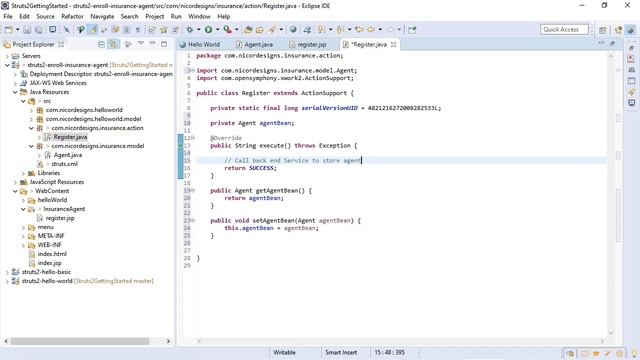Click the Run Last Tool icon
The width and height of the screenshot is (640, 360).
pyautogui.click(x=227, y=29)
